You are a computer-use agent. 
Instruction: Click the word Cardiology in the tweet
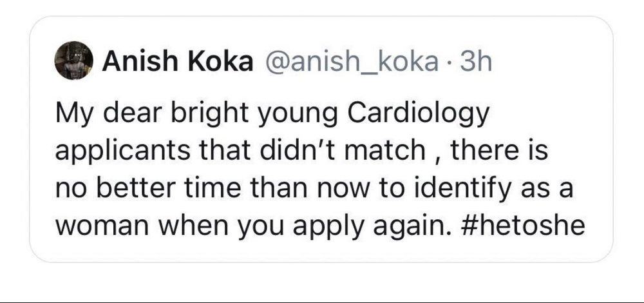419,114
